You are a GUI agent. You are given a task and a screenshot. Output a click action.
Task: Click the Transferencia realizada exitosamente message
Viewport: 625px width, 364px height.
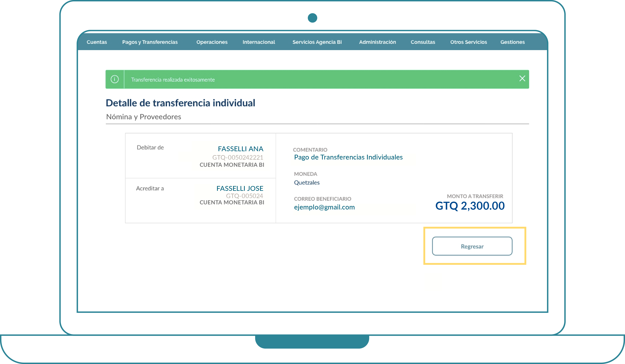point(173,80)
